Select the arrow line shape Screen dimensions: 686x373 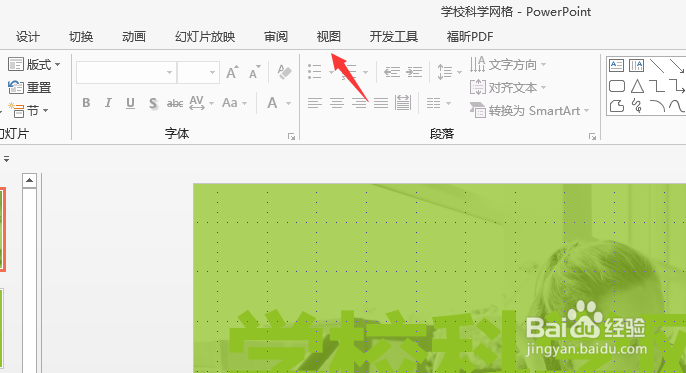coord(677,66)
